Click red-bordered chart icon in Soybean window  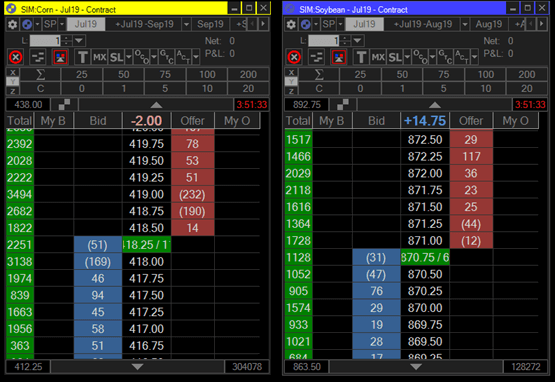339,57
